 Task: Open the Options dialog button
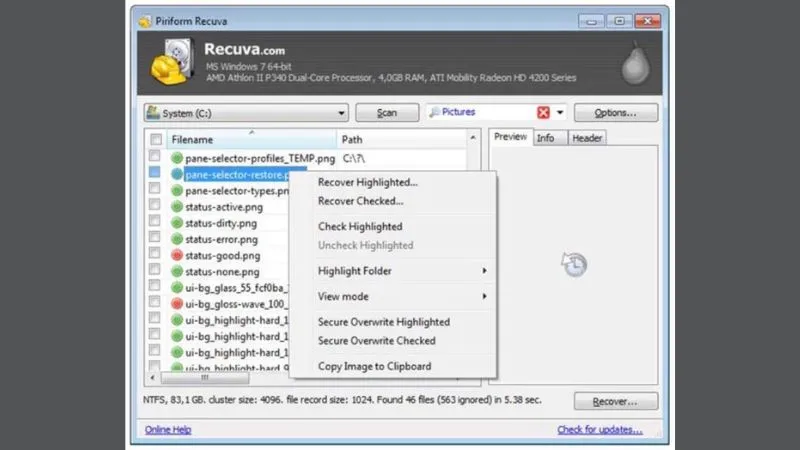[x=616, y=113]
